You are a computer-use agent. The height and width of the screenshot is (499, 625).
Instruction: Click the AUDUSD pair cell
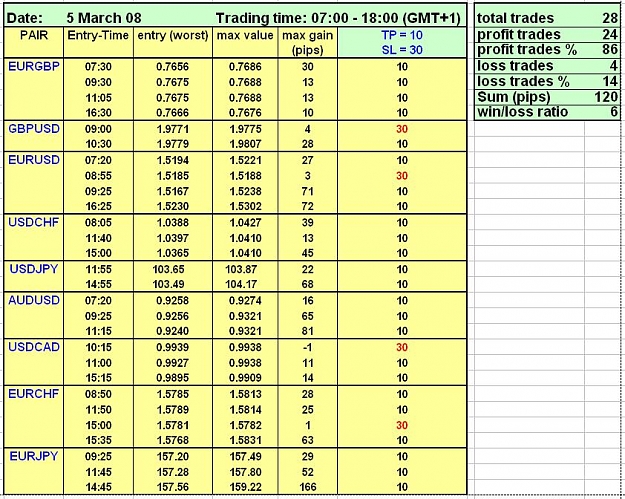(34, 300)
